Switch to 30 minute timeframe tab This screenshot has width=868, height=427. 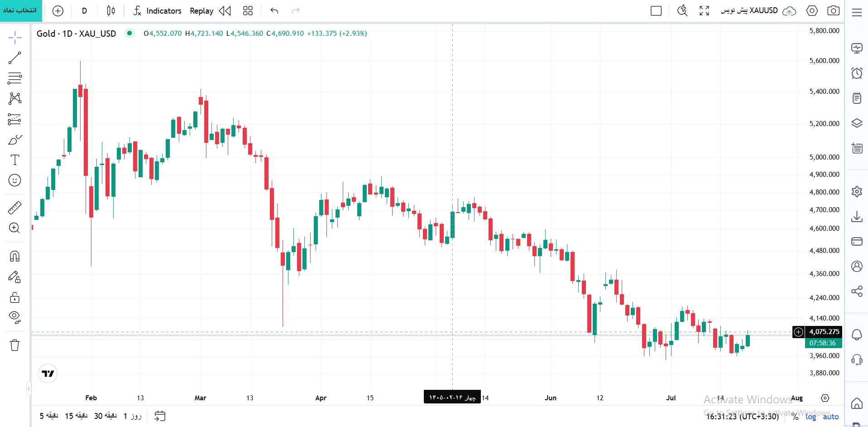click(106, 416)
